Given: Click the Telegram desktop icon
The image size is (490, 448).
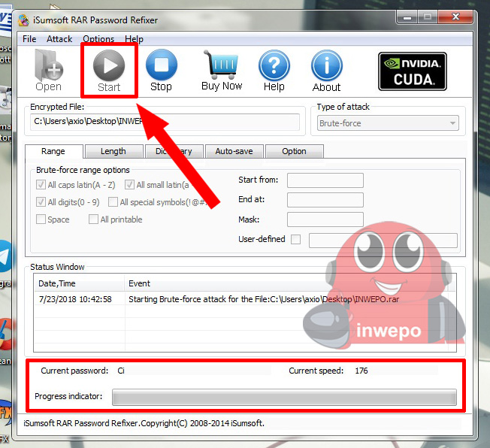Looking at the screenshot, I should [5, 256].
